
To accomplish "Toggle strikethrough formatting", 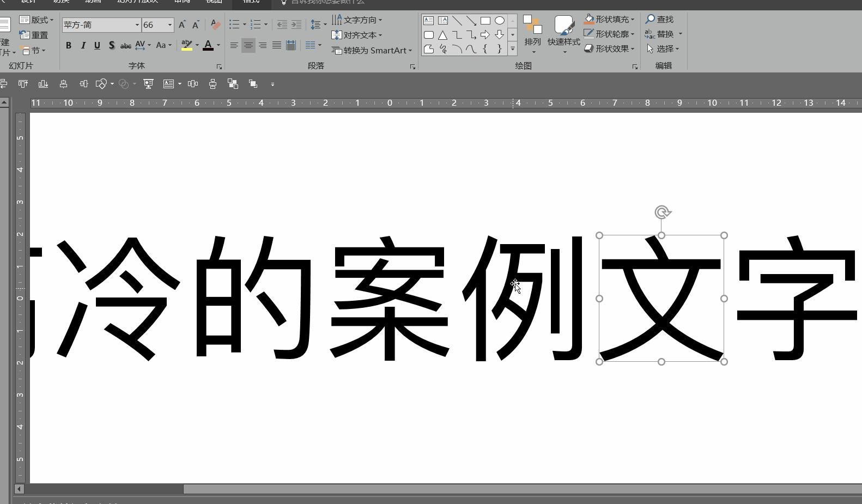I will point(125,45).
